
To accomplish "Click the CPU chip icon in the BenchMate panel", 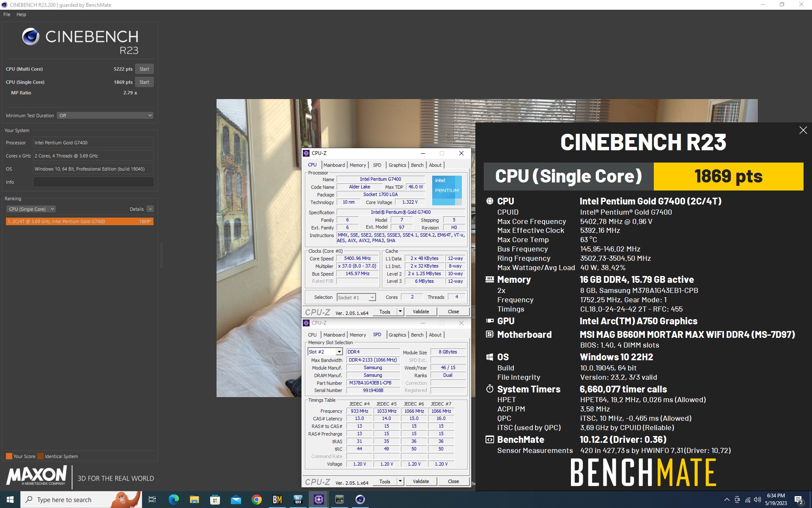I will (490, 201).
